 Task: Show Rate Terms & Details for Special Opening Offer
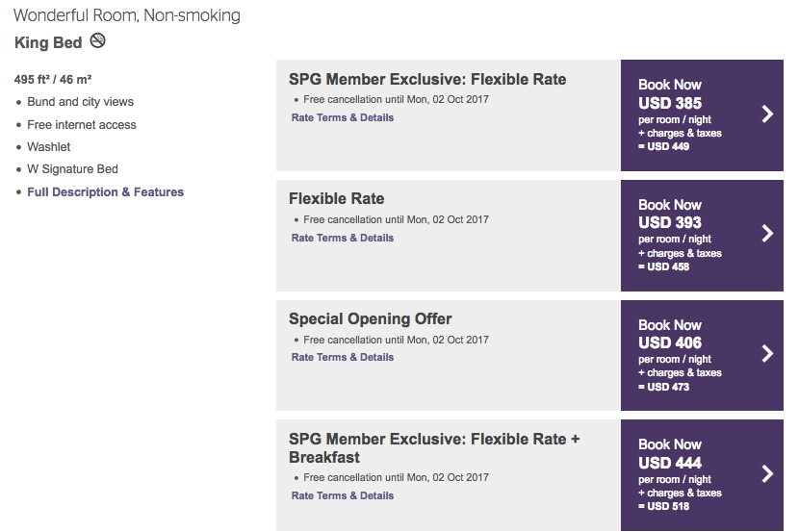(x=343, y=357)
